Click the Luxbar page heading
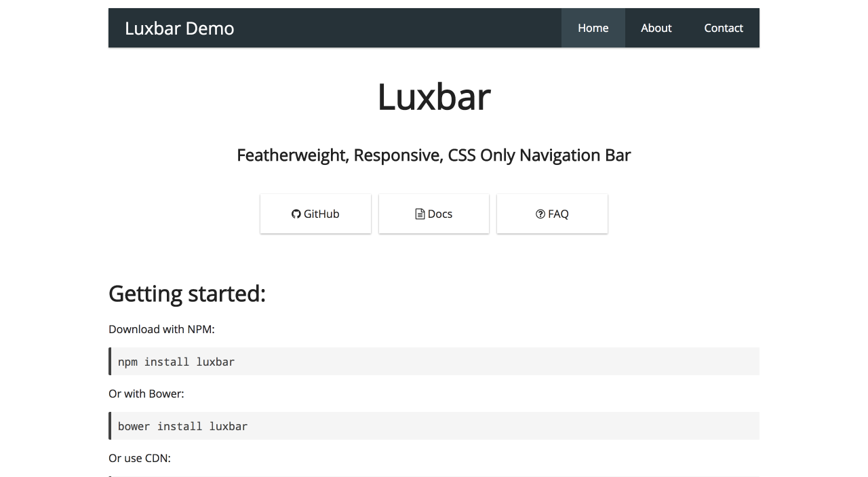The height and width of the screenshot is (477, 868). 434,97
